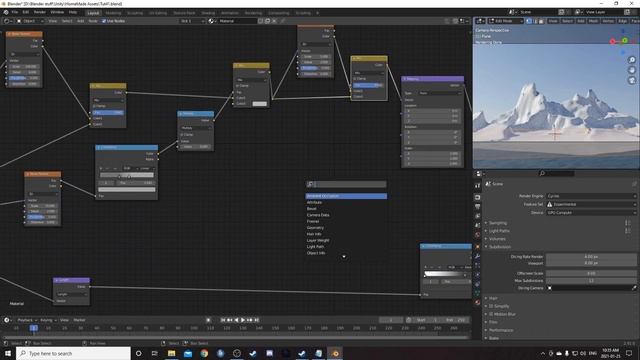Viewport: 640px width, 360px height.
Task: Open the Feature Set Experimental dropdown
Action: tap(591, 204)
